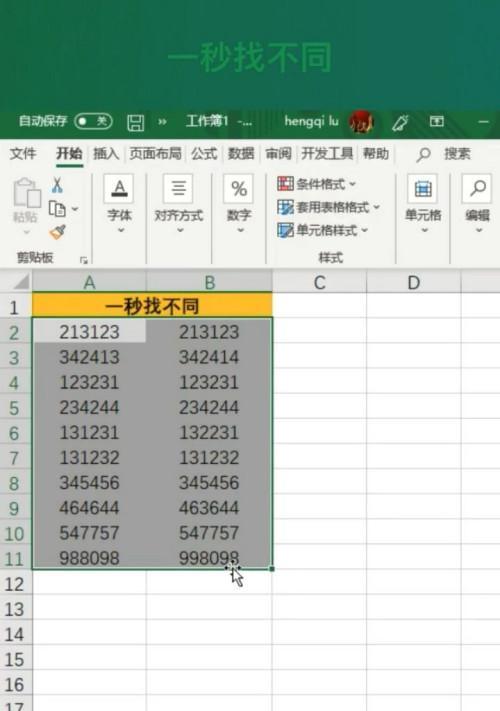Select column B header

point(209,282)
